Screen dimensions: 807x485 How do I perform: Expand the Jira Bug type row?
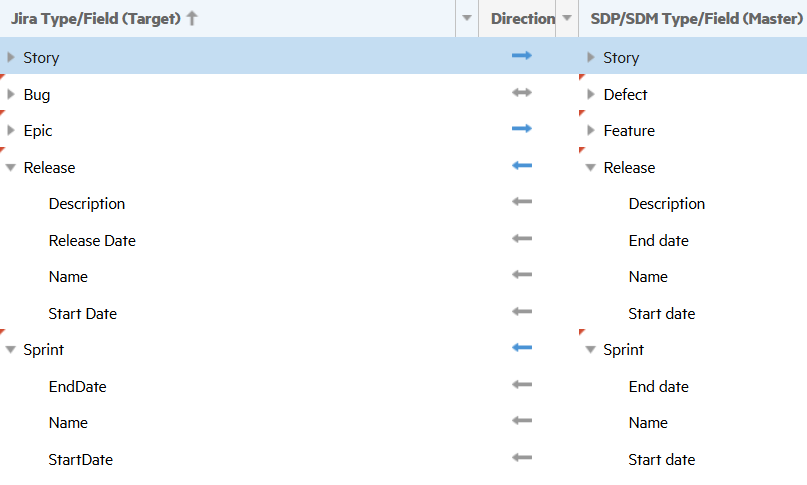11,95
